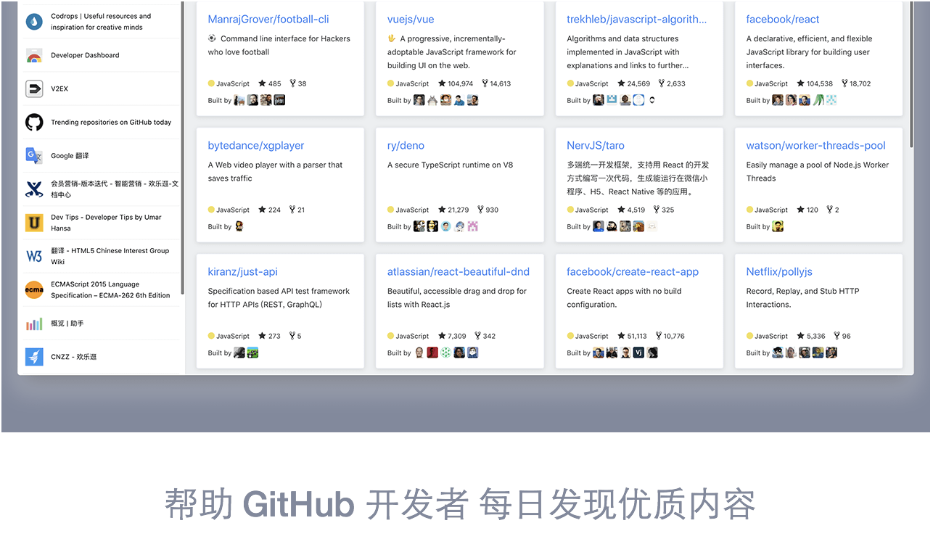
Task: Click the 'Record, Replay, and Stub HTTP Interactions.' text
Action: (x=802, y=298)
